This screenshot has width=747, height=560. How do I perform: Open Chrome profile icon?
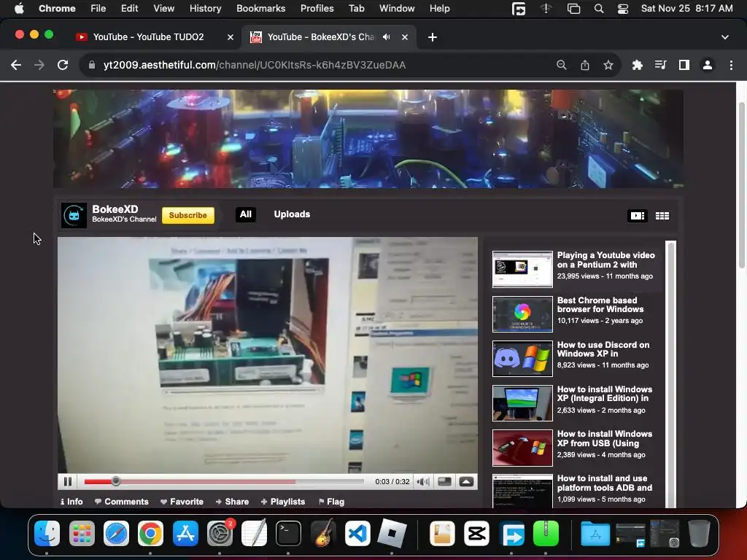click(708, 65)
